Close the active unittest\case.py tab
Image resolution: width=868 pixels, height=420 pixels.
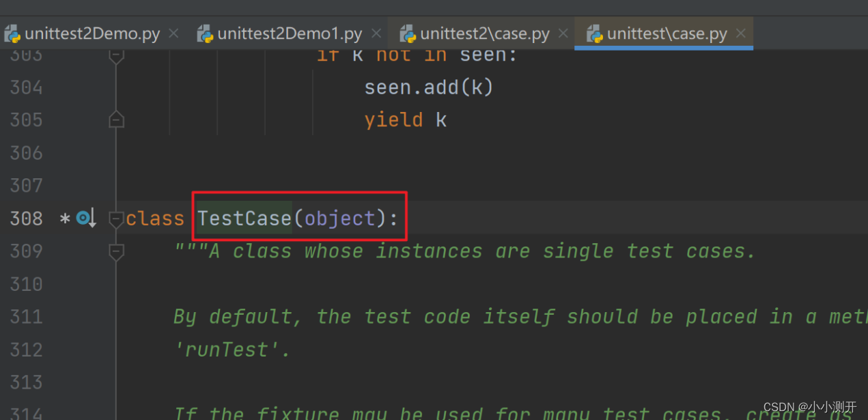(740, 32)
